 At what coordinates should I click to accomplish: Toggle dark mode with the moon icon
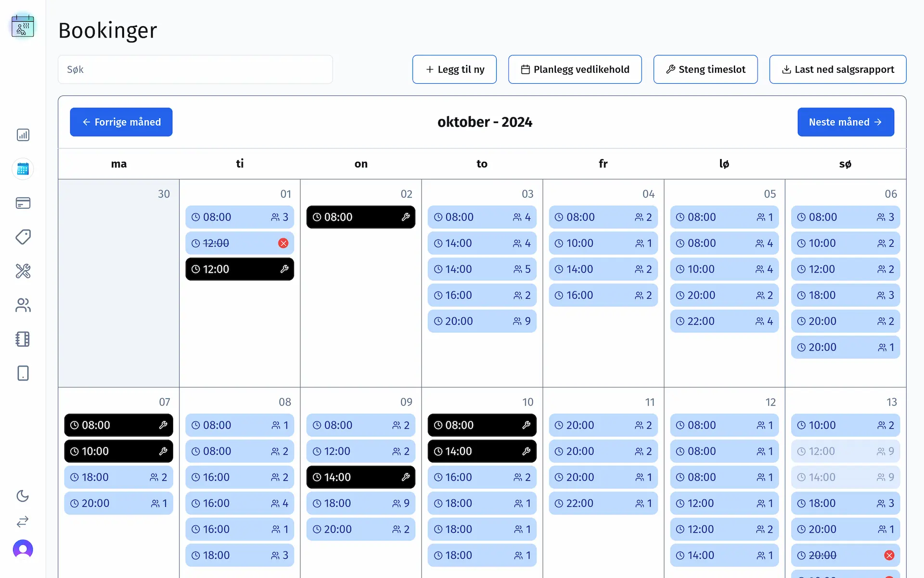click(x=23, y=496)
